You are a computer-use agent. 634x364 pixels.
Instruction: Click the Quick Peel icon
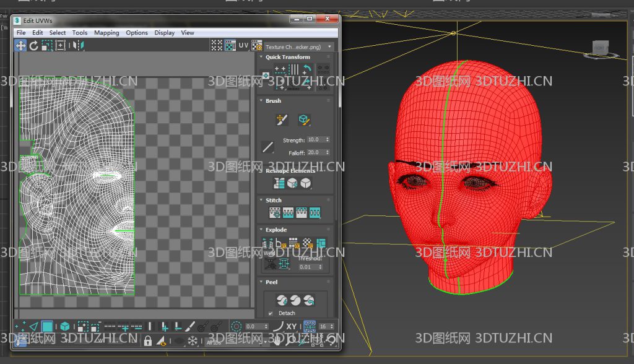click(282, 300)
